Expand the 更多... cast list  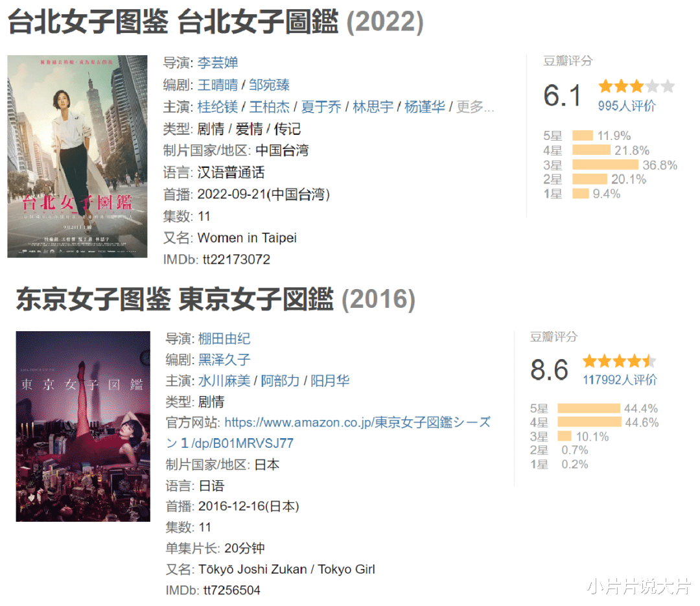[x=475, y=107]
